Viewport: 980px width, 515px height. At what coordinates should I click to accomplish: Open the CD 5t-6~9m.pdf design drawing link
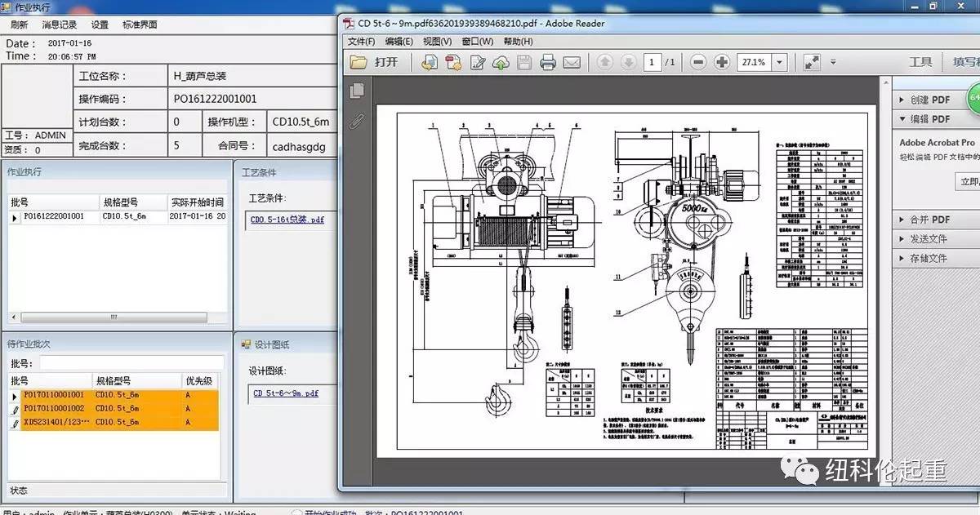tap(285, 393)
